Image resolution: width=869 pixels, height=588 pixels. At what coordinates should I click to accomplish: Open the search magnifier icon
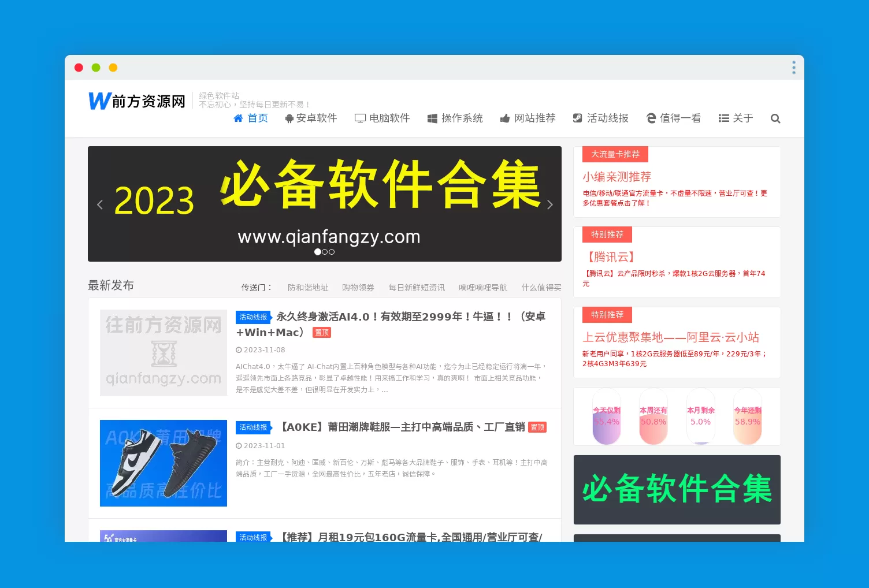(x=775, y=118)
